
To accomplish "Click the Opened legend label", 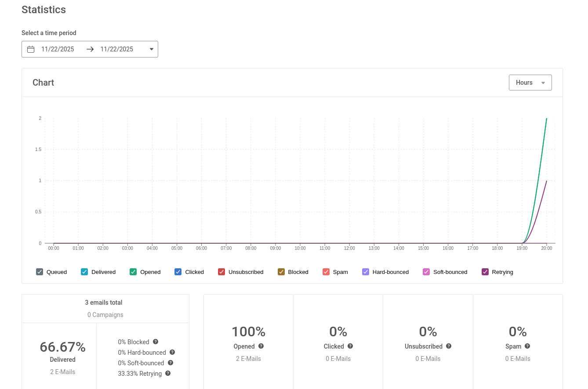I will click(x=150, y=272).
